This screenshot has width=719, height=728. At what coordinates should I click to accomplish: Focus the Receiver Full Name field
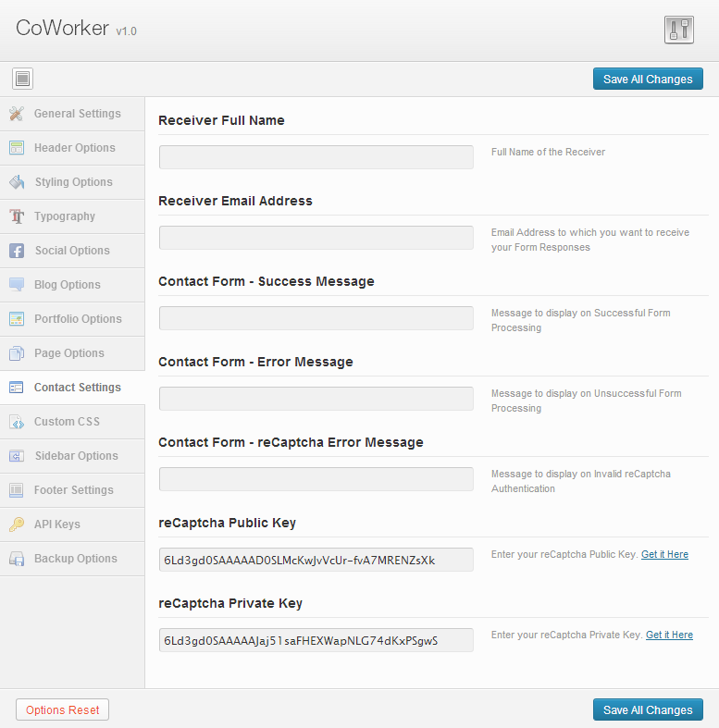(316, 157)
